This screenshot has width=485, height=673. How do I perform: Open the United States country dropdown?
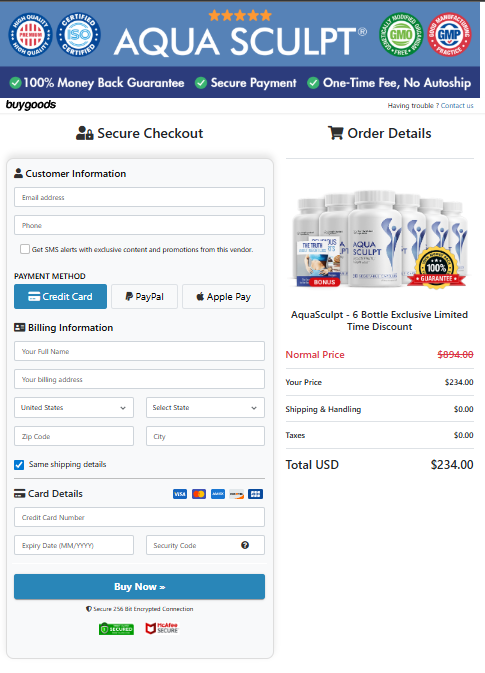[x=74, y=407]
